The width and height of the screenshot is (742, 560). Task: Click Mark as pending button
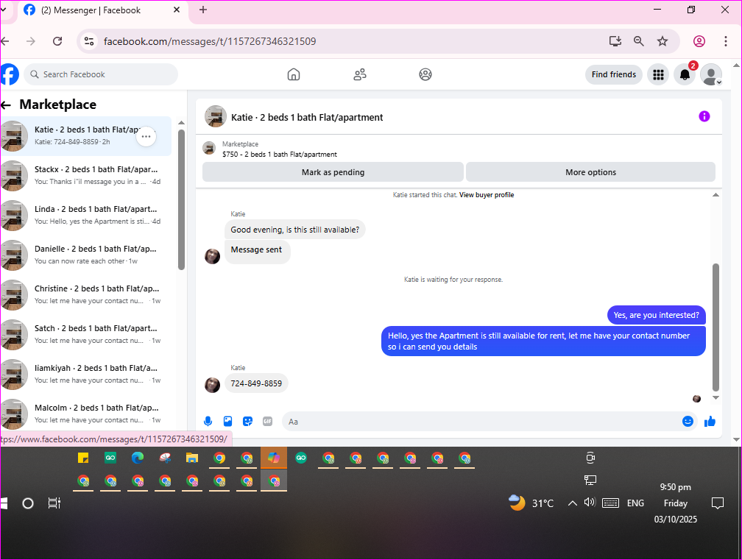pyautogui.click(x=333, y=172)
